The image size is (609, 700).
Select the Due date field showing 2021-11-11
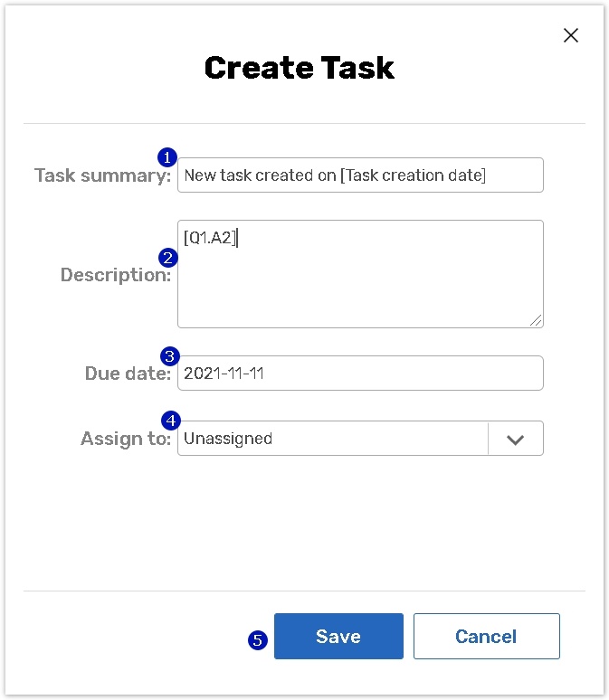coord(360,373)
